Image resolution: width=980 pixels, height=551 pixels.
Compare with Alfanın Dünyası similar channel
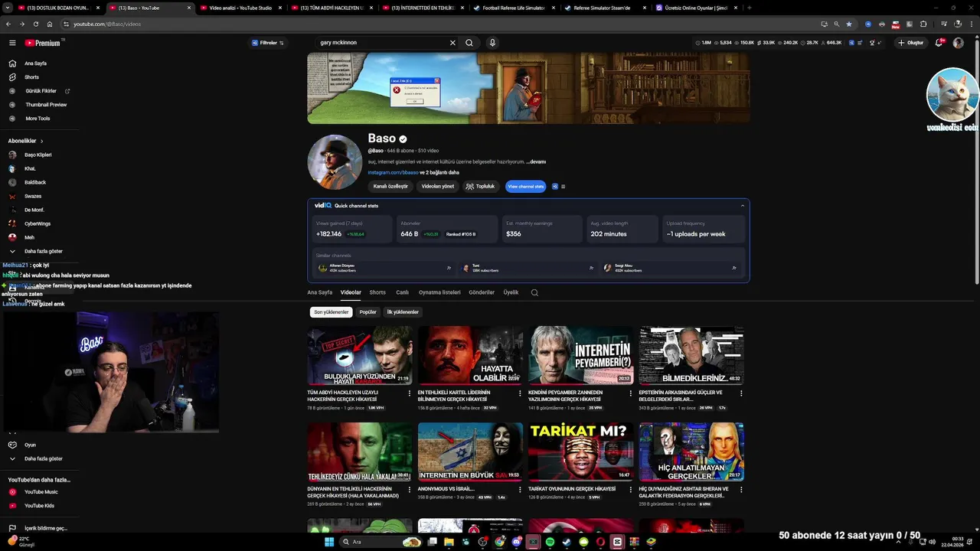pyautogui.click(x=449, y=269)
